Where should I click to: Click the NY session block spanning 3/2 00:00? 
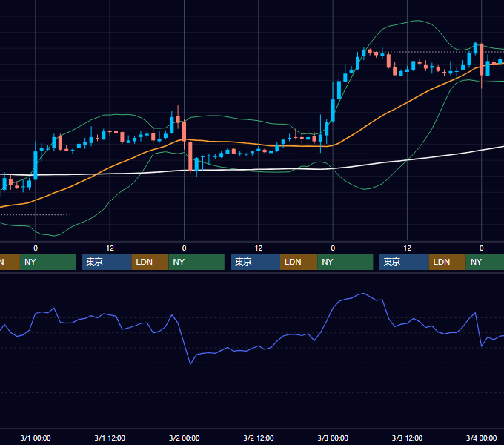point(196,262)
